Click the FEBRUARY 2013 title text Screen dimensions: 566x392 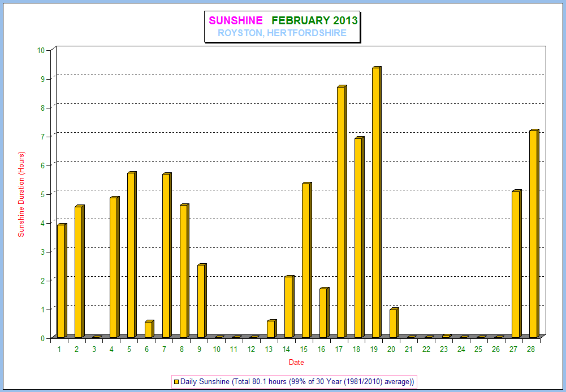314,20
